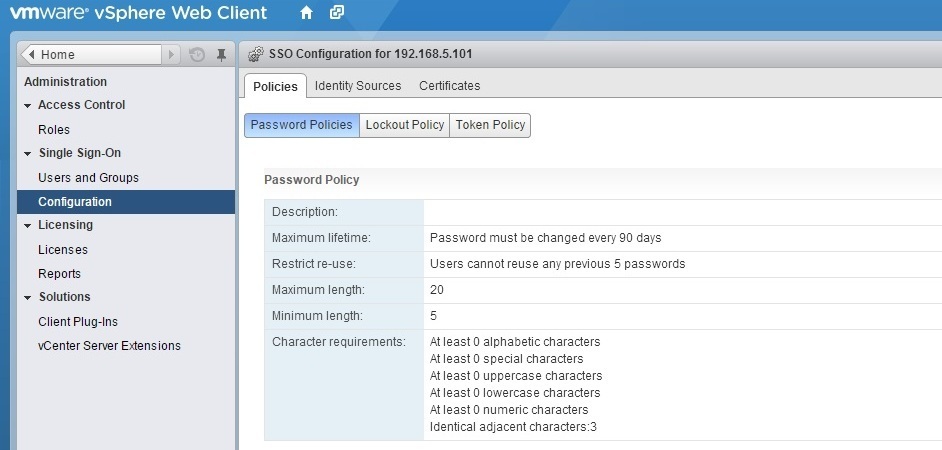This screenshot has height=450, width=942.
Task: Click the back arrow on Home breadcrumb
Action: [31, 55]
